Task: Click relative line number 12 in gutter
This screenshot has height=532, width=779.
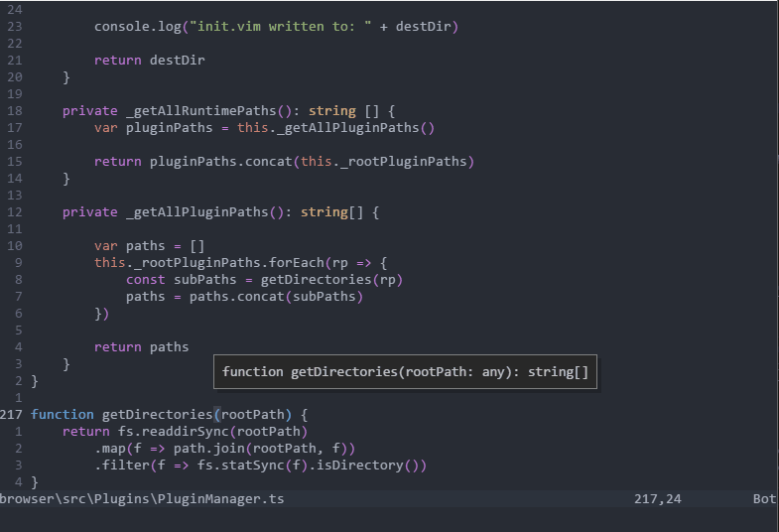Action: pos(15,212)
